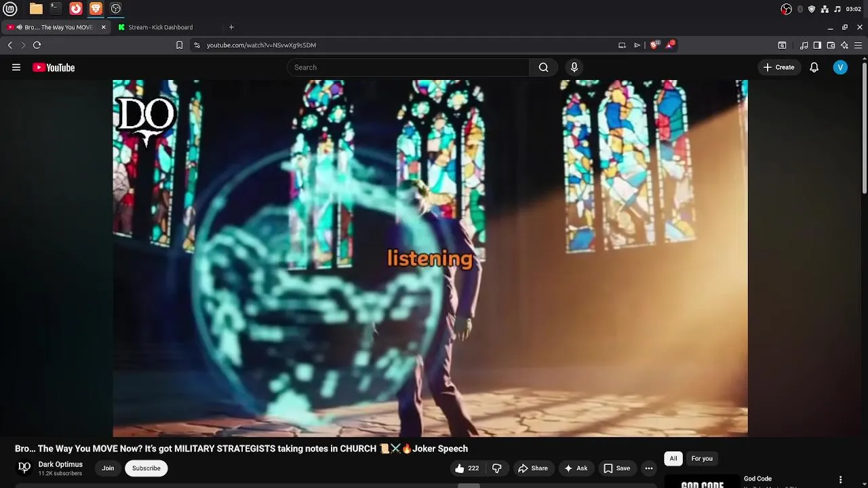868x488 pixels.
Task: Open the account avatar V menu
Action: click(840, 67)
